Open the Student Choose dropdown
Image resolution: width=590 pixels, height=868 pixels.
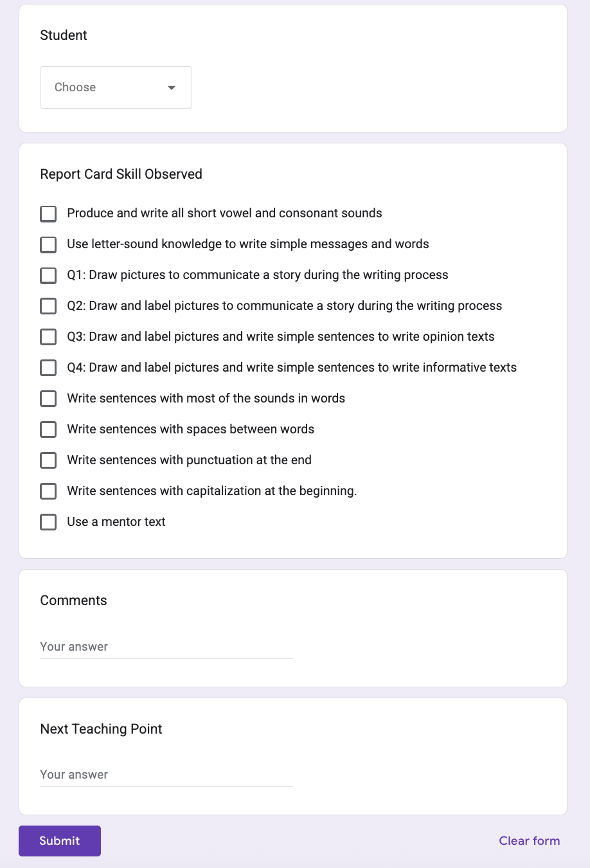(x=116, y=87)
